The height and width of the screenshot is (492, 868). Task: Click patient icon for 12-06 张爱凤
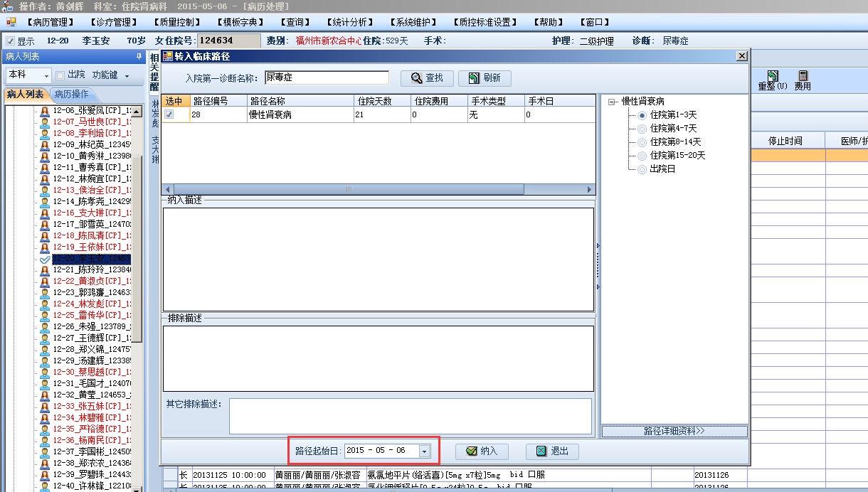click(45, 110)
